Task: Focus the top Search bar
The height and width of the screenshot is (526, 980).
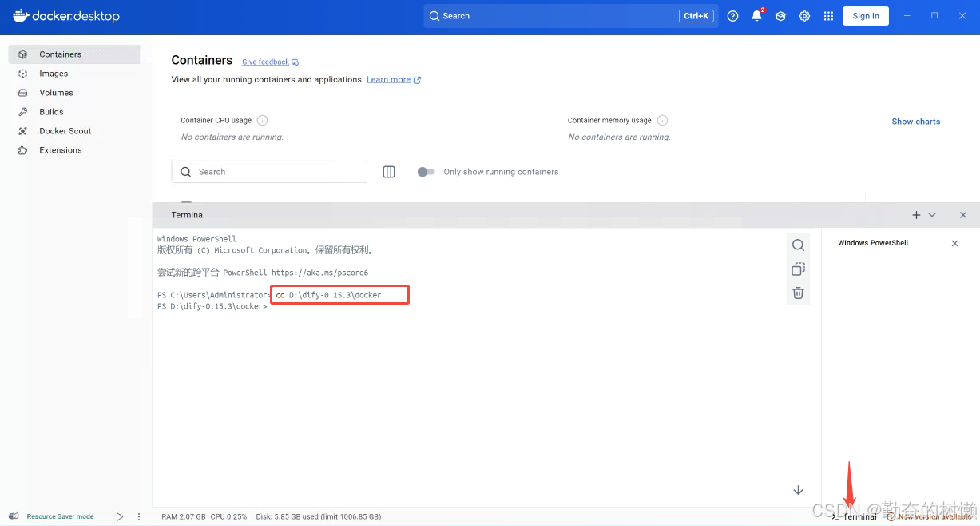Action: click(570, 16)
